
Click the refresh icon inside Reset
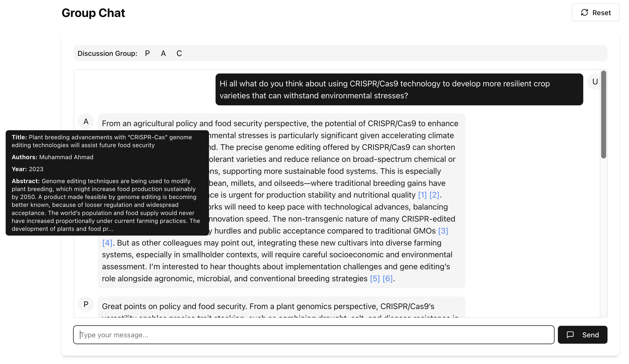584,12
